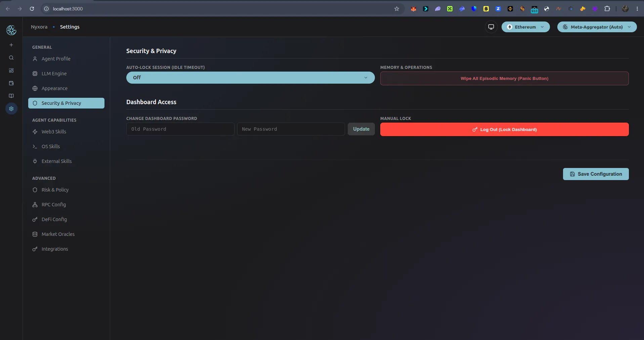Open External Skills settings
644x340 pixels.
point(66,161)
